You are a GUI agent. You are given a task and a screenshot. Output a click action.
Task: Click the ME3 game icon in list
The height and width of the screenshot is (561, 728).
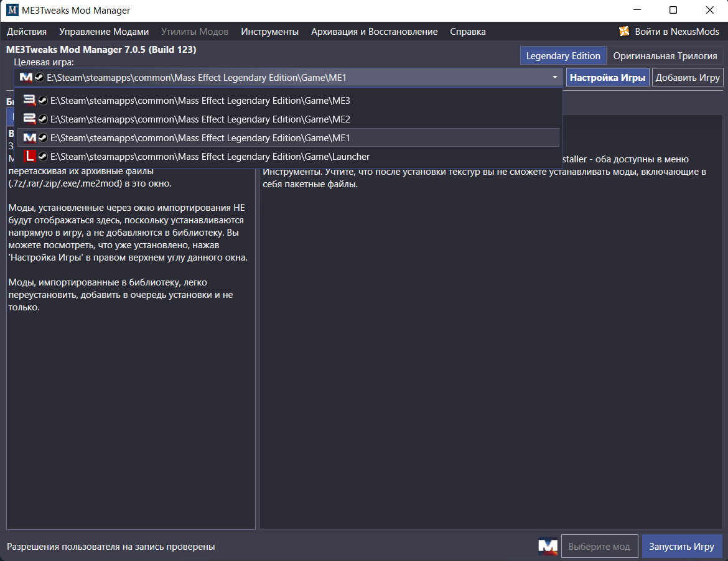coord(29,100)
